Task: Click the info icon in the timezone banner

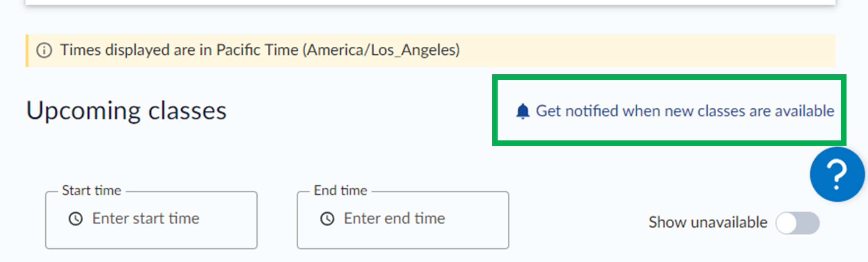Action: pos(44,51)
